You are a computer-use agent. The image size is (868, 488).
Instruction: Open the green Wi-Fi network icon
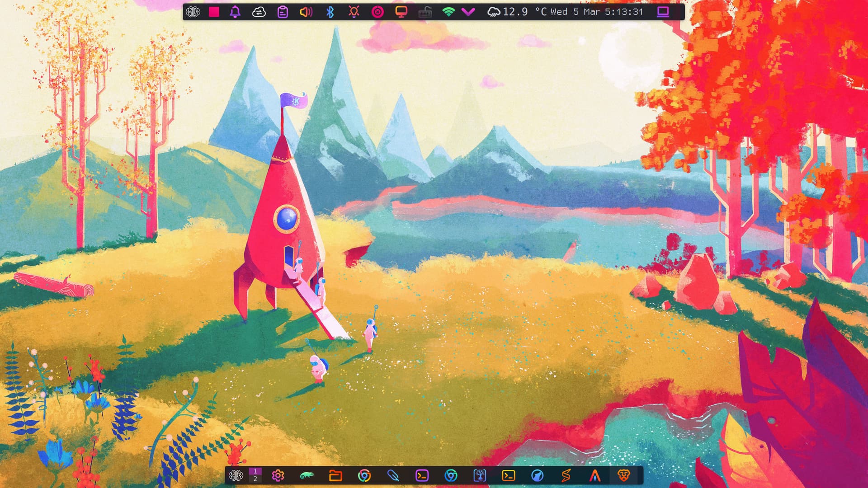click(448, 12)
